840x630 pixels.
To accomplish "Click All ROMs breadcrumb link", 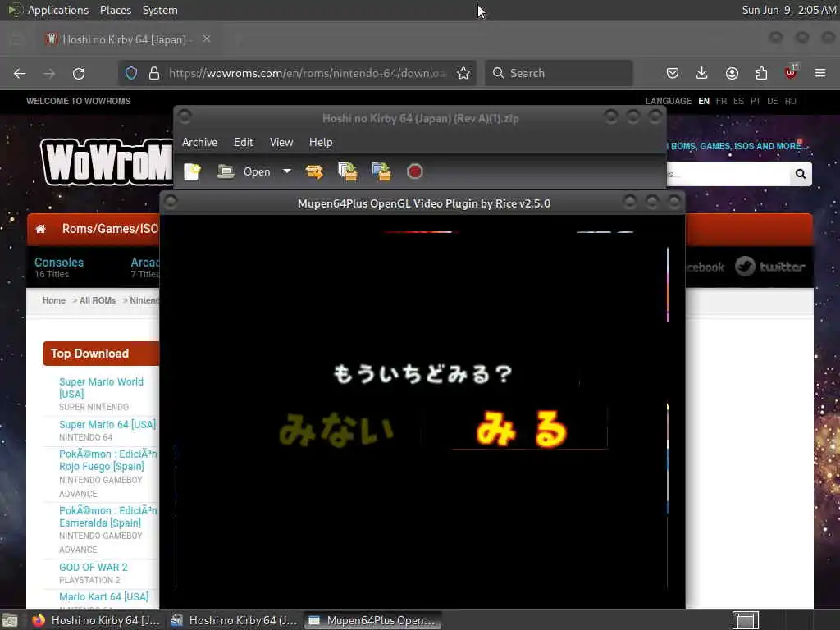I will [x=98, y=300].
